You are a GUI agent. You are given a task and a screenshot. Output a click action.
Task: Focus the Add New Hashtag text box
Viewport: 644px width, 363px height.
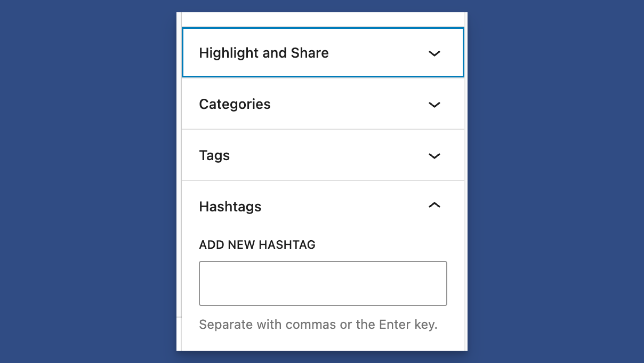pyautogui.click(x=323, y=283)
